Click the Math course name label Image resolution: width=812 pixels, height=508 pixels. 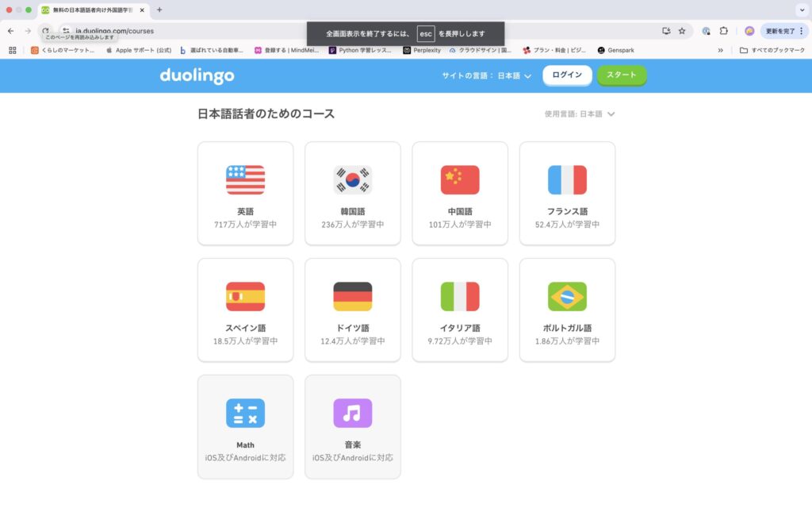pos(245,445)
